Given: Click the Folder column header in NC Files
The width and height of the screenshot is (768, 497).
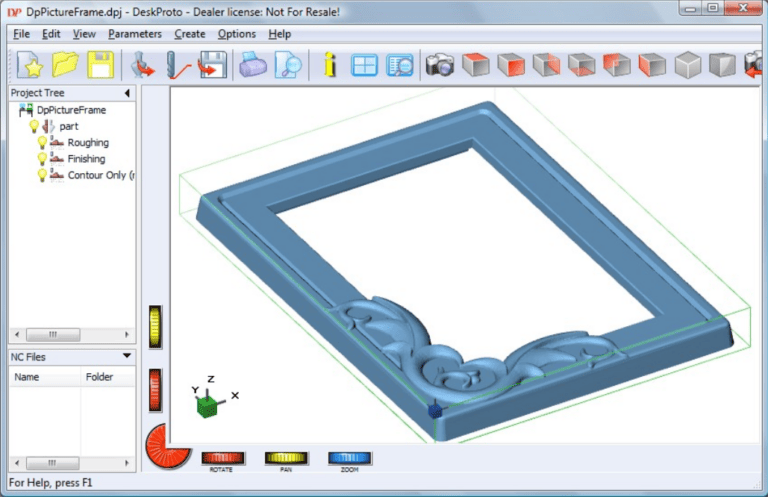Looking at the screenshot, I should click(99, 377).
